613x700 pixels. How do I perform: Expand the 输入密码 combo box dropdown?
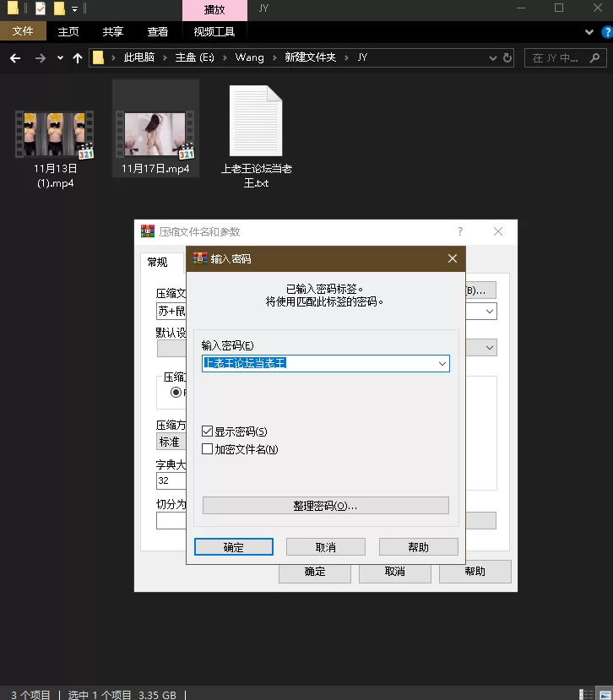click(442, 364)
